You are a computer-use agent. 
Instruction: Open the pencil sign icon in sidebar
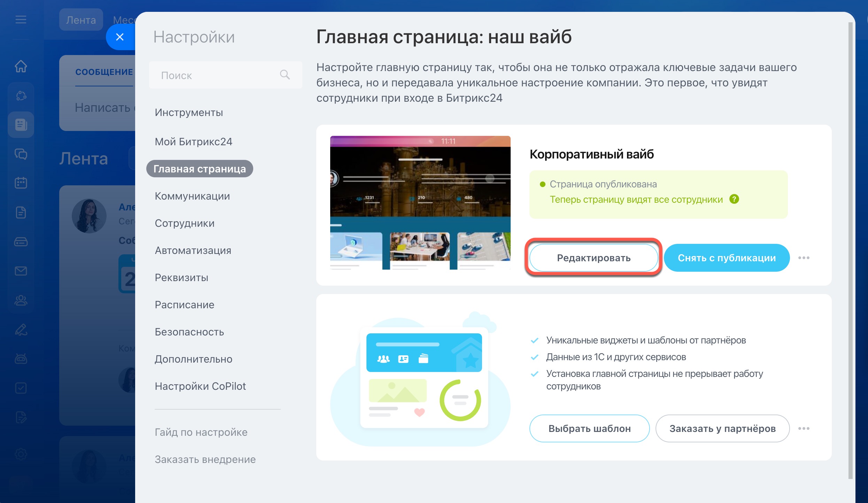(x=21, y=330)
